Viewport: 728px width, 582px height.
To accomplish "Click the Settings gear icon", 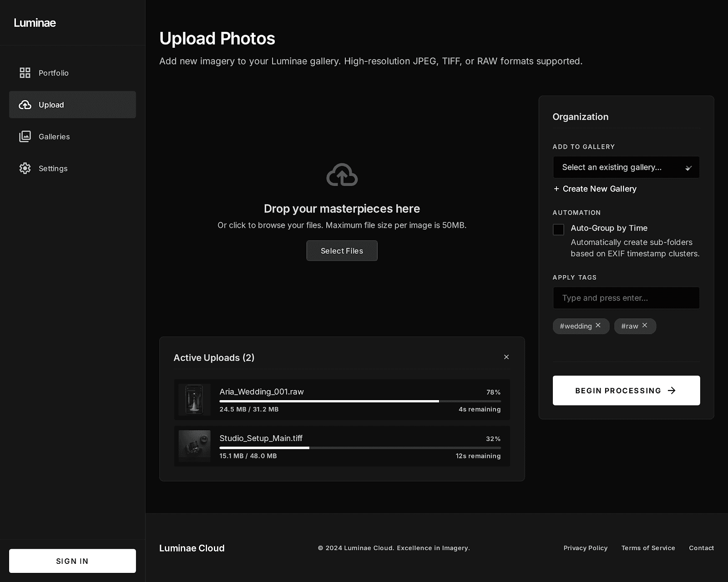I will coord(25,168).
